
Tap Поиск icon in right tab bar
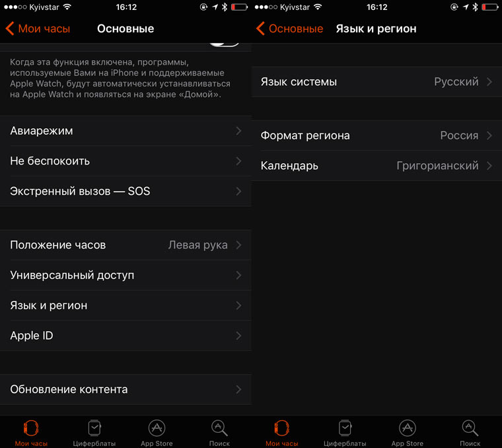(x=470, y=428)
